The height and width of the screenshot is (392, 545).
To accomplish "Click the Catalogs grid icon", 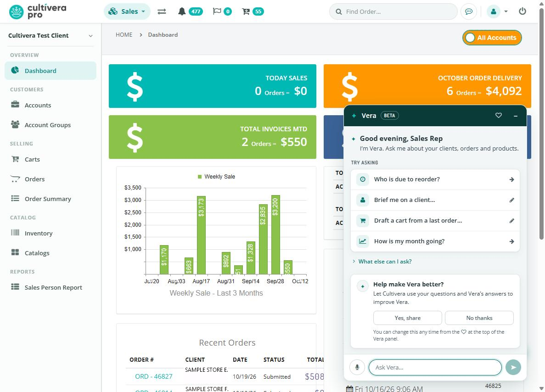I will (x=15, y=252).
